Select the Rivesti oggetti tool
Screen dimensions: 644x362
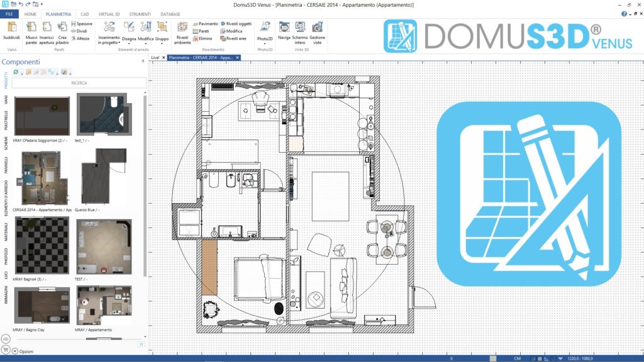[x=236, y=24]
